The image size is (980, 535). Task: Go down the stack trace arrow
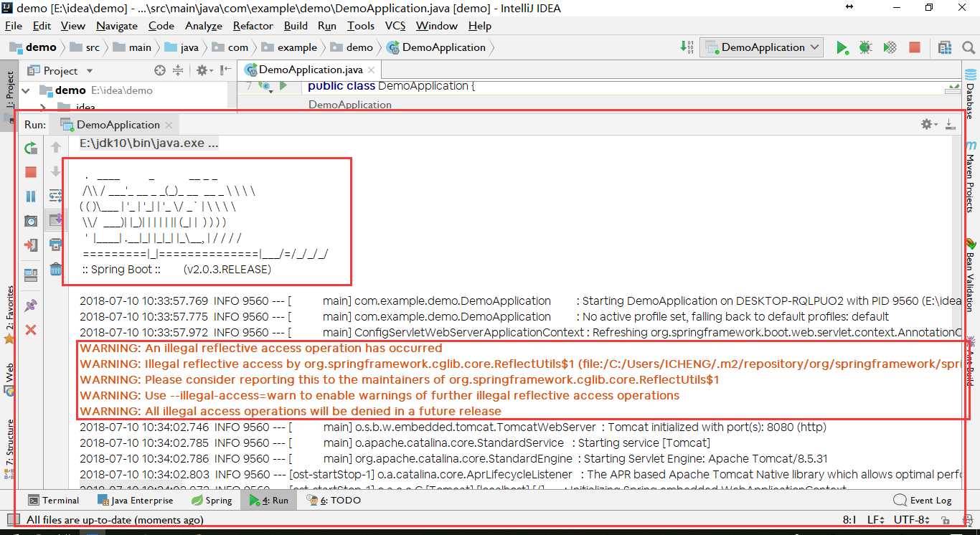pos(55,172)
